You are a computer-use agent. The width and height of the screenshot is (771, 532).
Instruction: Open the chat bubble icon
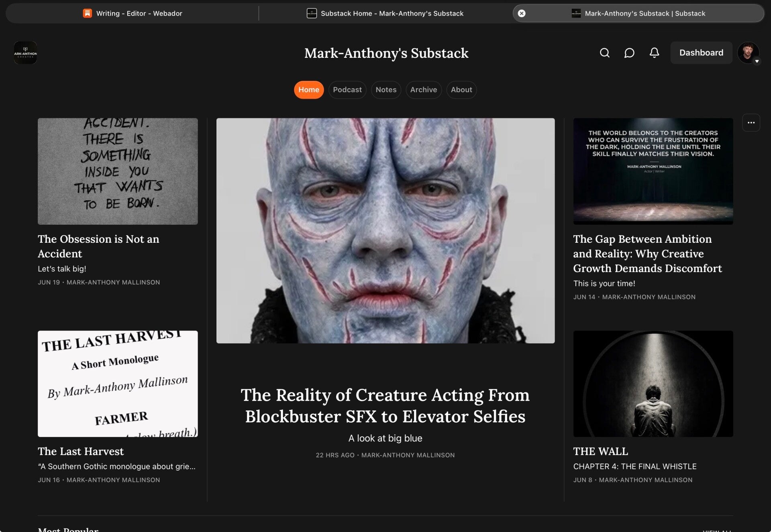coord(629,53)
